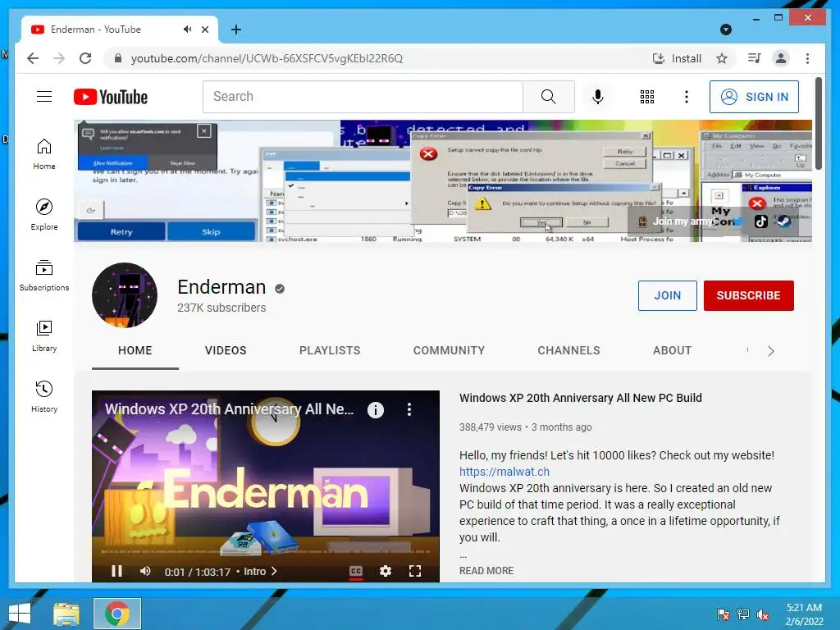Open Home in the sidebar
840x630 pixels.
pyautogui.click(x=44, y=154)
